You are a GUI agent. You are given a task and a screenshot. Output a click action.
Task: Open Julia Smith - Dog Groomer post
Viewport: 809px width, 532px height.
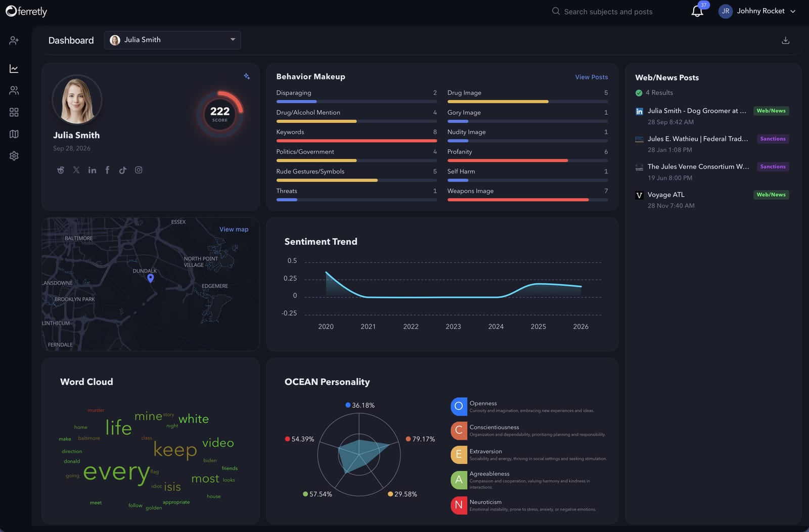(697, 111)
